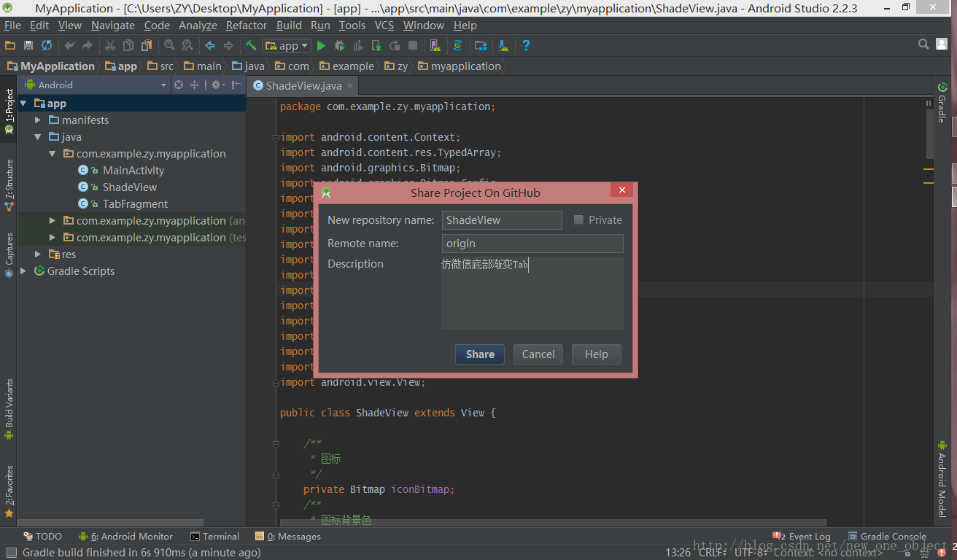Open the VCS menu
Viewport: 957px width, 560px height.
[384, 25]
